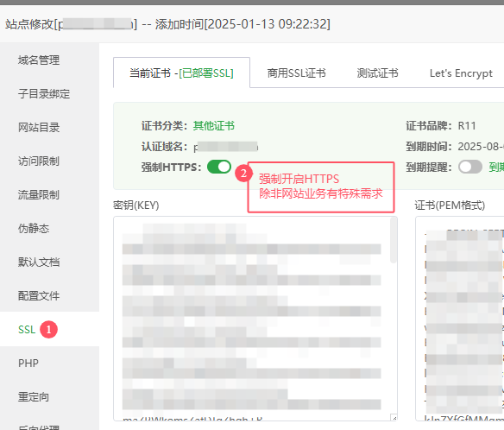
Task: Open the 域名管理 sidebar item
Action: [x=39, y=60]
